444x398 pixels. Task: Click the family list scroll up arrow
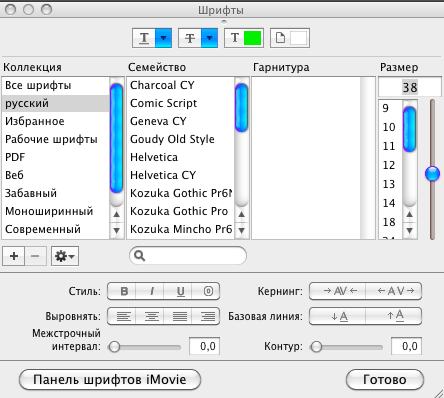(x=242, y=214)
